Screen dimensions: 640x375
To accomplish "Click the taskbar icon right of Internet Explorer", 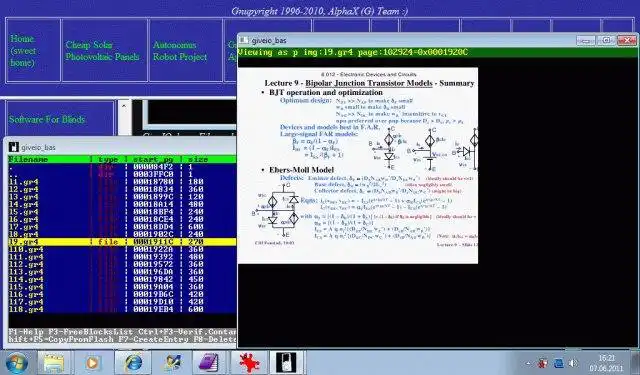I will click(172, 362).
